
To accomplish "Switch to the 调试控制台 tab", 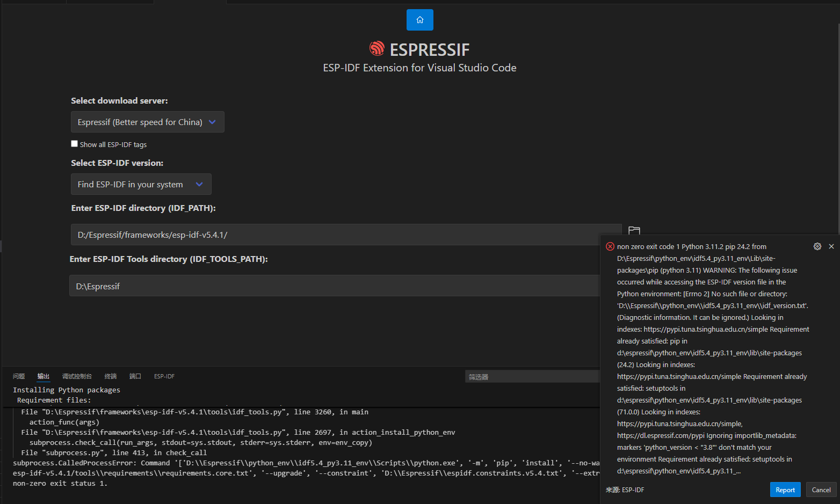I will (x=77, y=376).
